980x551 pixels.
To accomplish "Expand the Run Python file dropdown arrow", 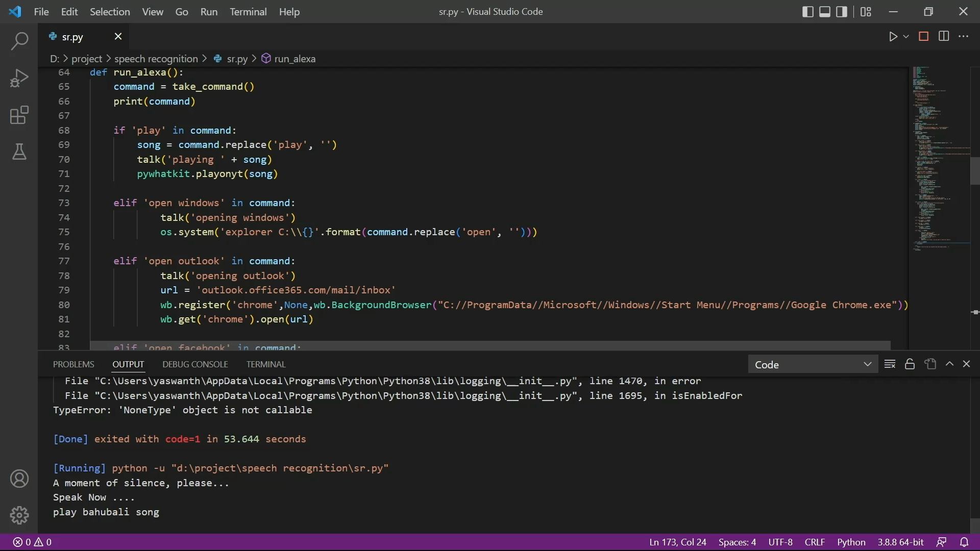I will pyautogui.click(x=906, y=37).
